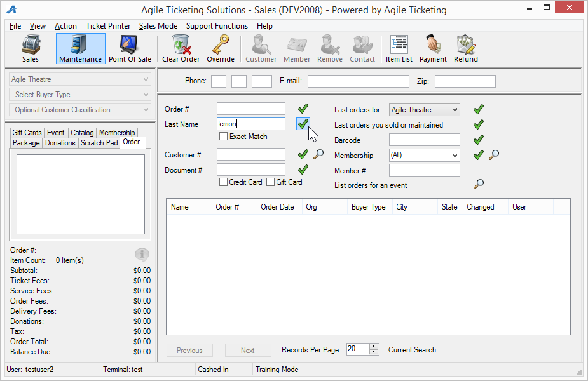Click the Contact toolbar icon

(x=362, y=49)
